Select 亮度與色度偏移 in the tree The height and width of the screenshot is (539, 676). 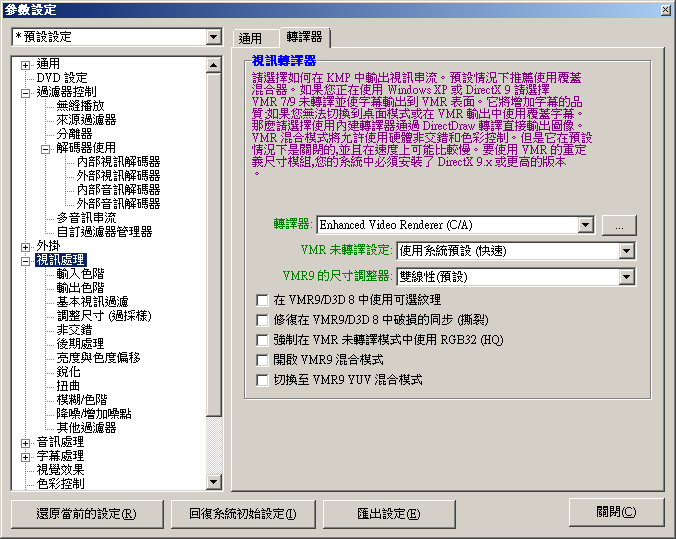(x=98, y=357)
